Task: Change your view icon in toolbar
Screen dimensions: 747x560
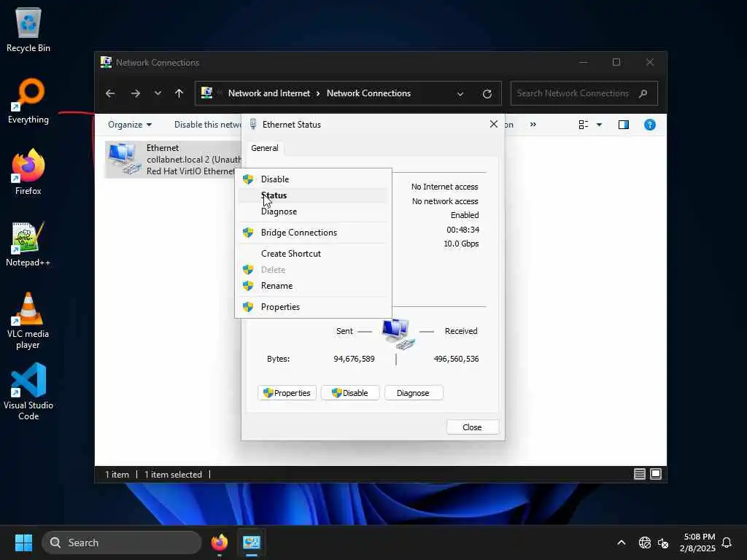Action: coord(583,125)
